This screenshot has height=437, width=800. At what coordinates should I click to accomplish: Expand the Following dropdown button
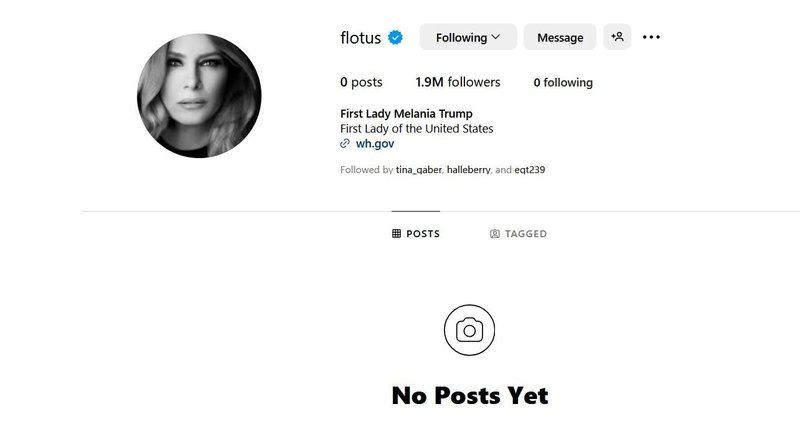pyautogui.click(x=468, y=37)
